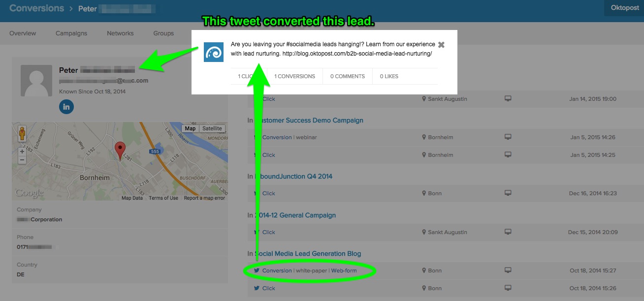Click the LinkedIn profile icon

pyautogui.click(x=66, y=107)
